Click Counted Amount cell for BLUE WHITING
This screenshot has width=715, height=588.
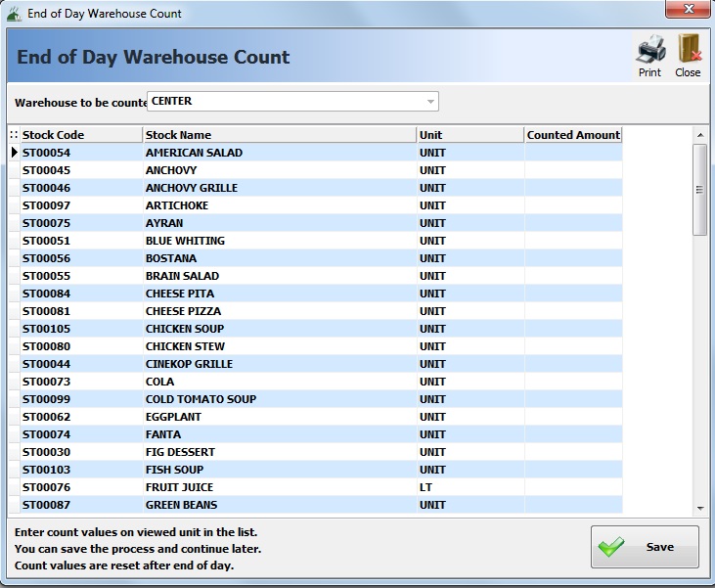pos(573,241)
